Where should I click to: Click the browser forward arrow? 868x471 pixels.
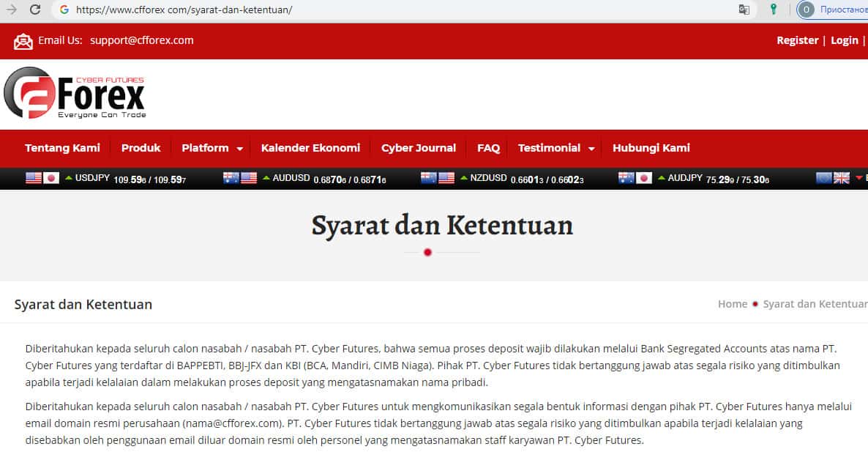coord(11,10)
